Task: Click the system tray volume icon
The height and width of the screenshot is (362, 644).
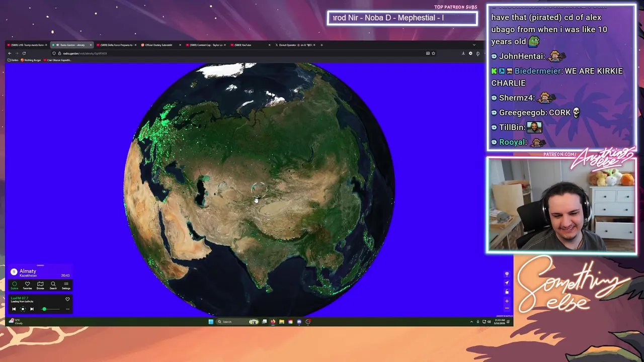Action: point(489,322)
